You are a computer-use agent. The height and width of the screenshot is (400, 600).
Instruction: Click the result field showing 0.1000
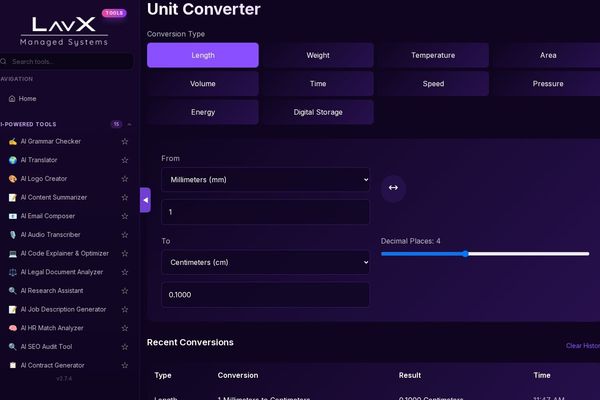[x=266, y=295]
